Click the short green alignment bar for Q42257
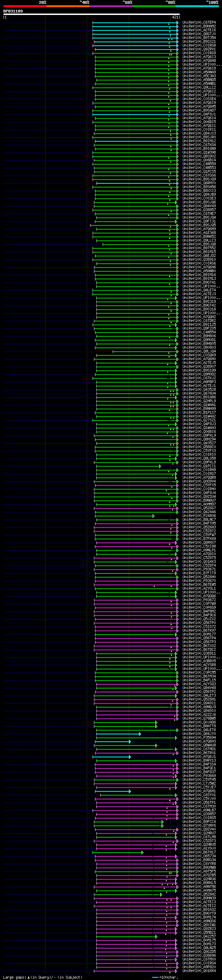The width and height of the screenshot is (222, 980). 127,936
